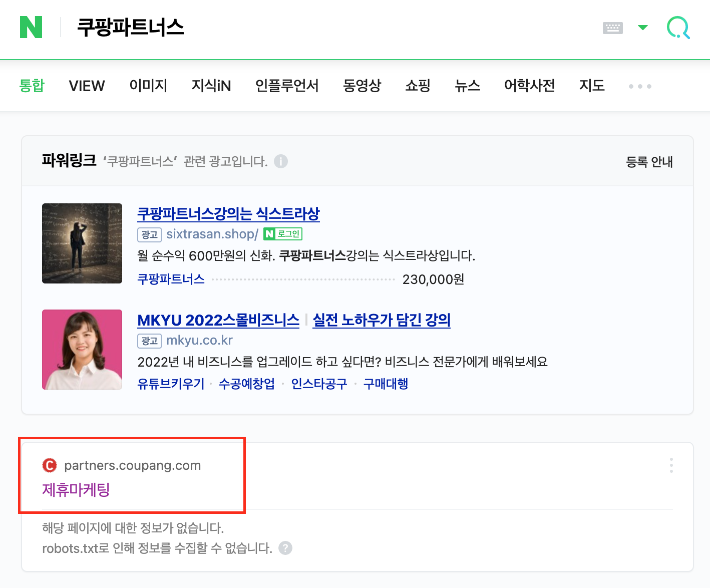The image size is (710, 588).
Task: Switch to the 쇼핑 tab
Action: coord(418,86)
